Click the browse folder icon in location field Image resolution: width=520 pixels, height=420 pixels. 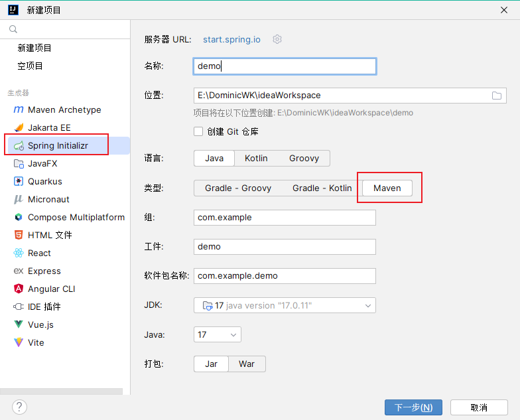click(x=496, y=96)
